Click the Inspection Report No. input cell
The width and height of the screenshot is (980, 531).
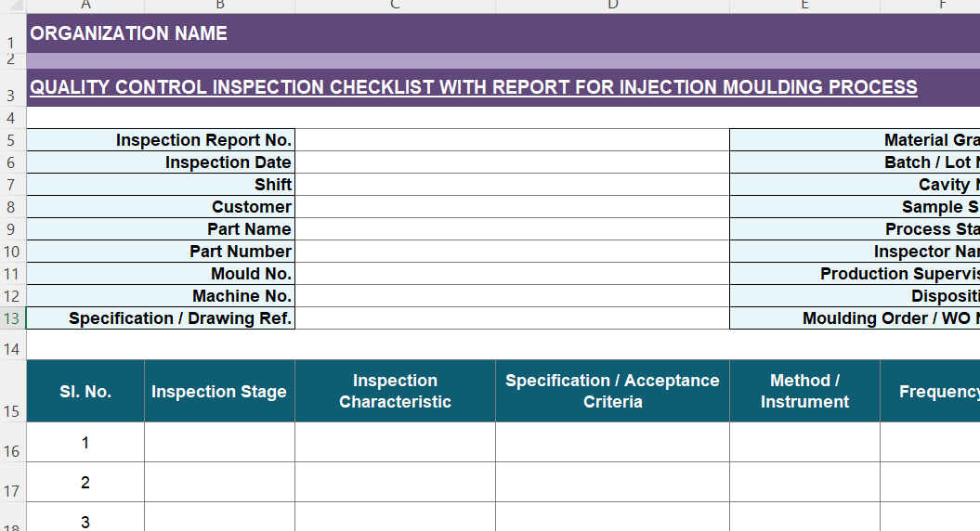pyautogui.click(x=511, y=140)
